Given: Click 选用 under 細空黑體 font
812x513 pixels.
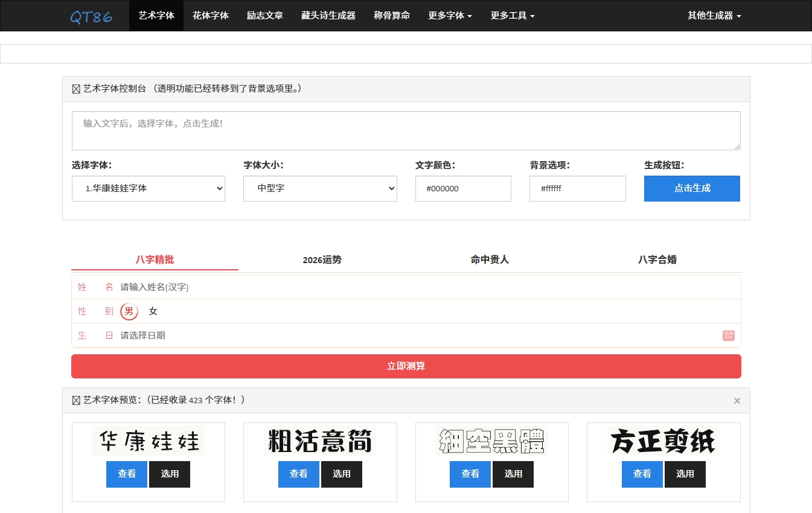Looking at the screenshot, I should point(513,474).
